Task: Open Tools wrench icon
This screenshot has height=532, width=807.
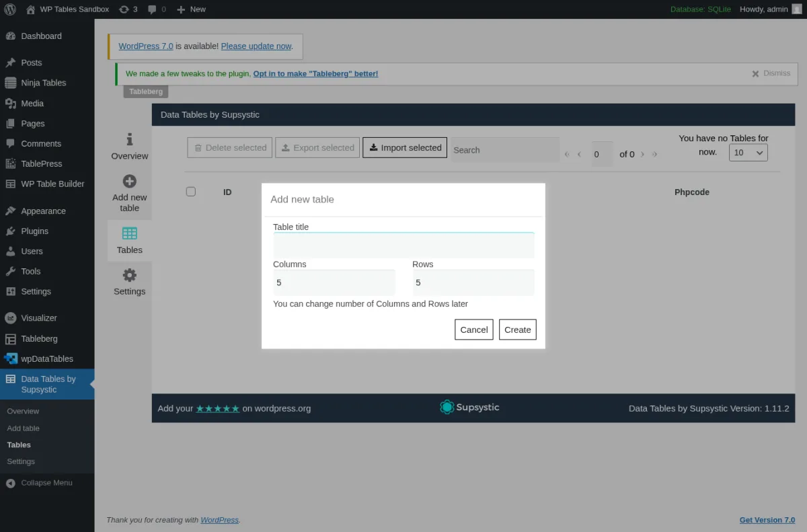Action: click(x=10, y=272)
